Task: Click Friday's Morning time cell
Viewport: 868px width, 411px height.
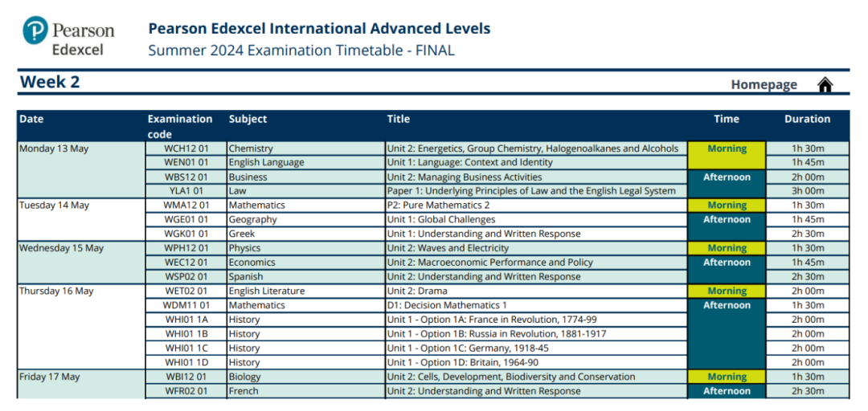Action: coord(727,377)
